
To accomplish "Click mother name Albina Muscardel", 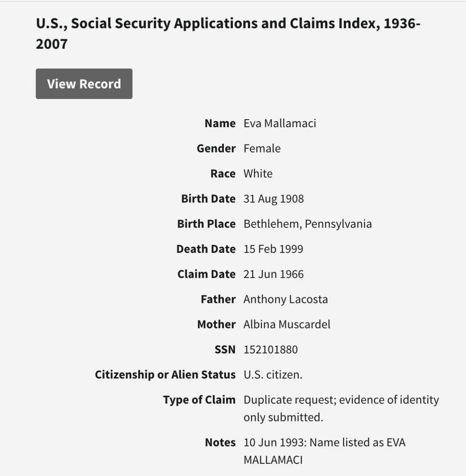I will point(287,324).
